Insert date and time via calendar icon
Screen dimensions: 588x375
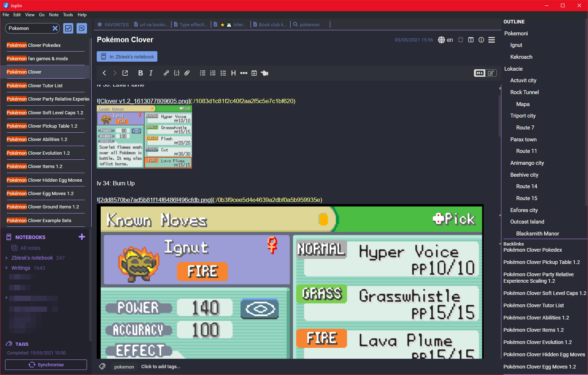tap(254, 73)
